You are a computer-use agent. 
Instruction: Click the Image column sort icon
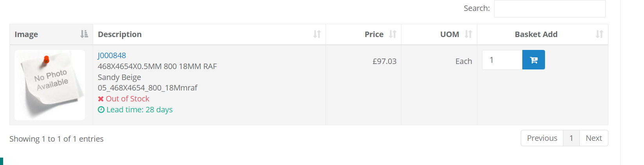click(x=84, y=34)
